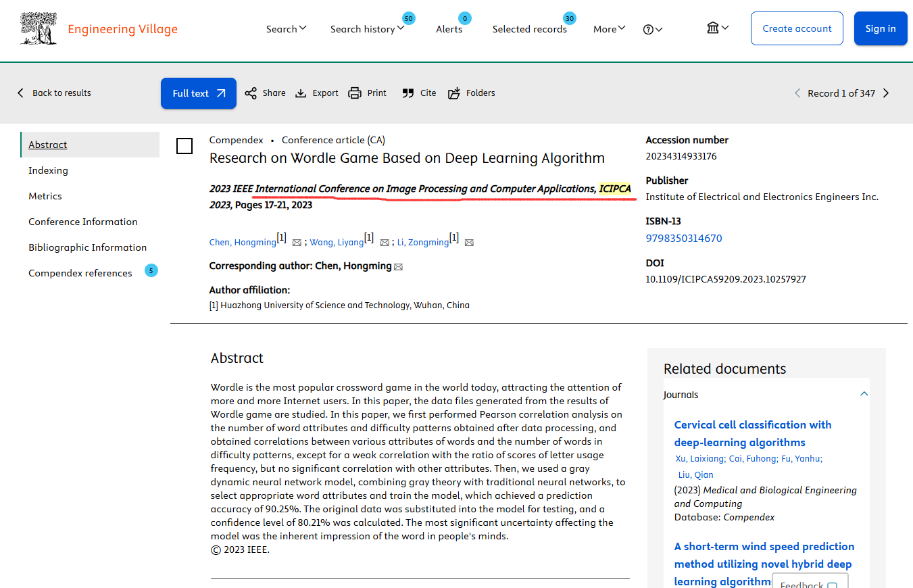Click the Sign in button
This screenshot has width=913, height=588.
(881, 28)
